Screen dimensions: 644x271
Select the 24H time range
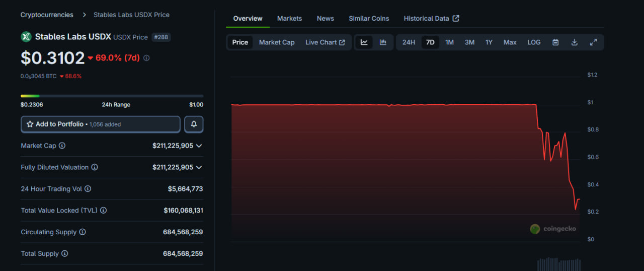(409, 42)
